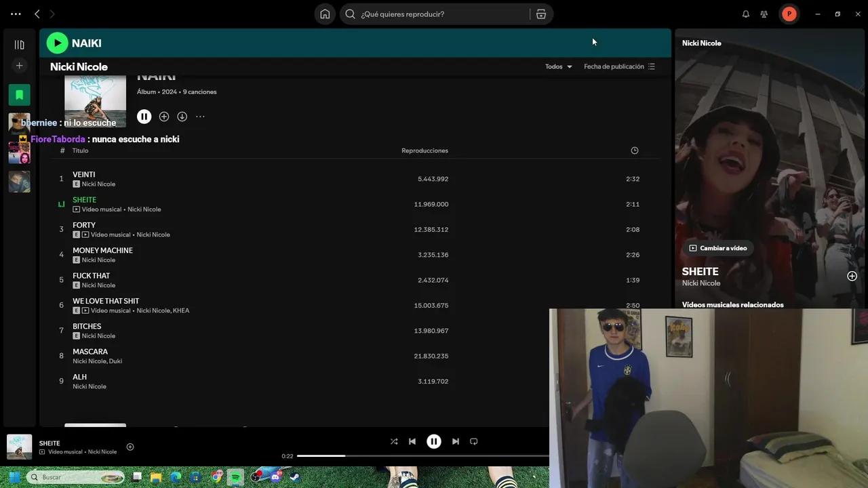868x488 pixels.
Task: Open Microsoft Edge from taskbar
Action: 176,477
